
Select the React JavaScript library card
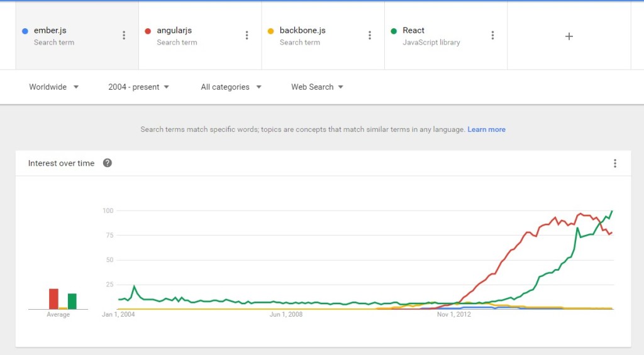(x=446, y=36)
